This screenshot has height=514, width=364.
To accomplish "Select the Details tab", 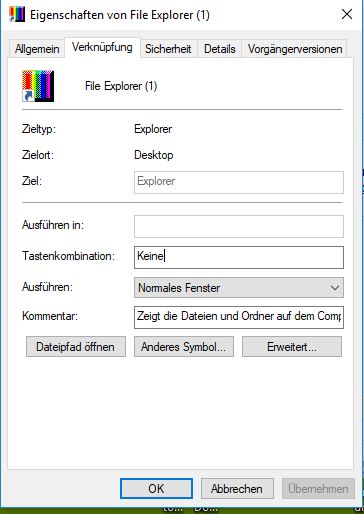I will pos(220,49).
